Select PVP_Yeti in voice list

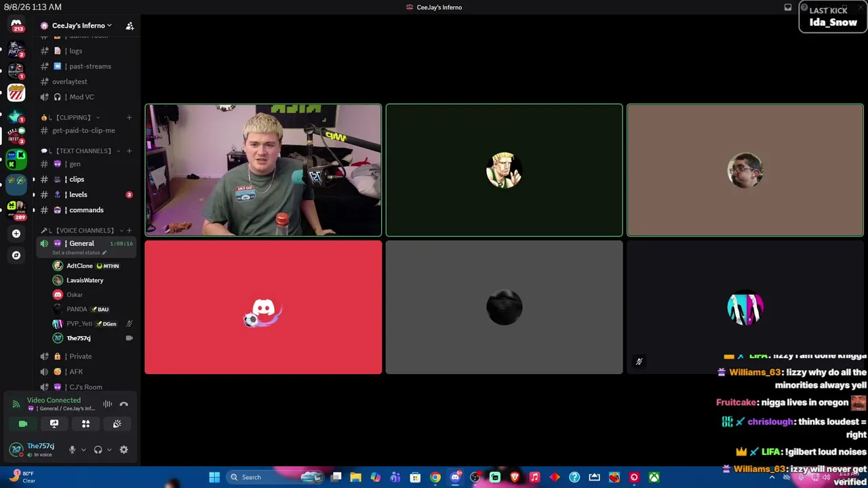point(92,323)
